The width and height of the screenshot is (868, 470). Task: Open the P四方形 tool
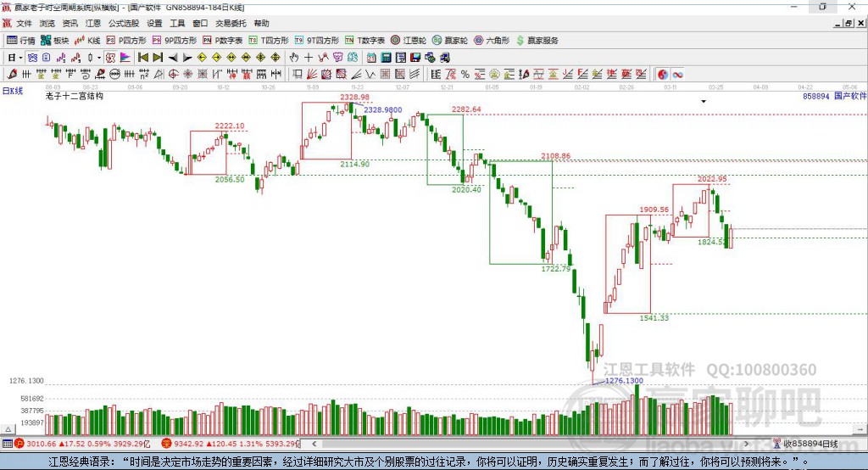click(126, 41)
